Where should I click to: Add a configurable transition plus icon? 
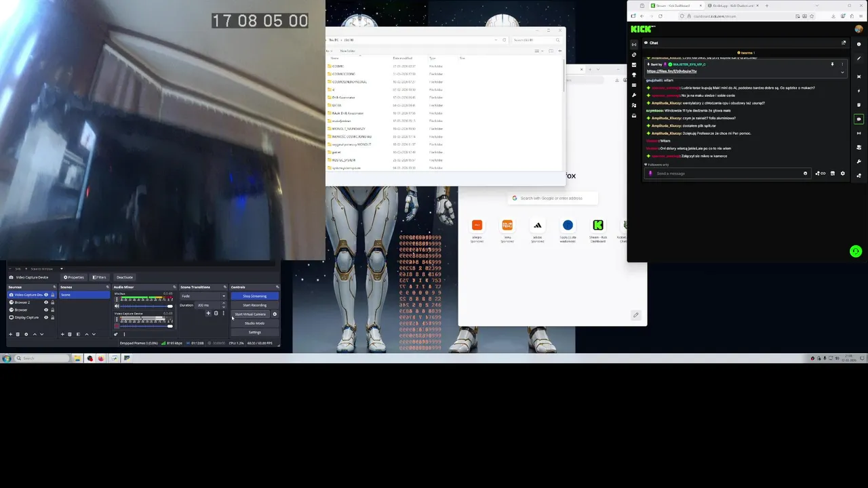208,313
